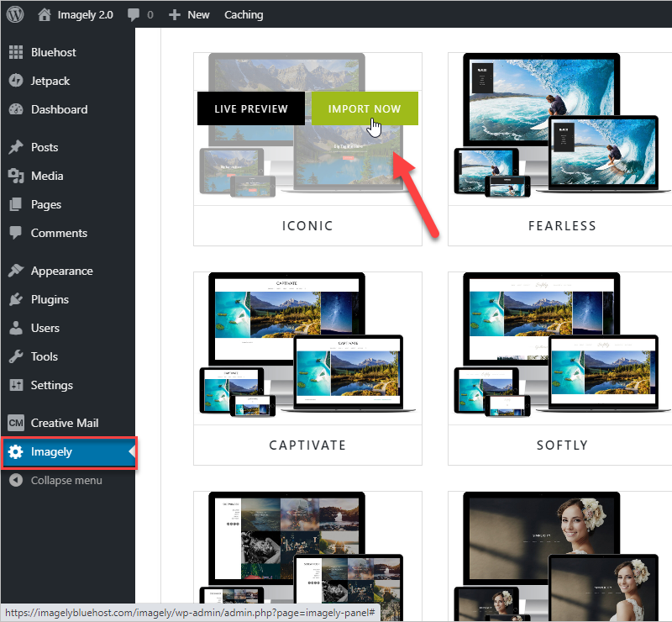Open the Pages section

(x=46, y=204)
